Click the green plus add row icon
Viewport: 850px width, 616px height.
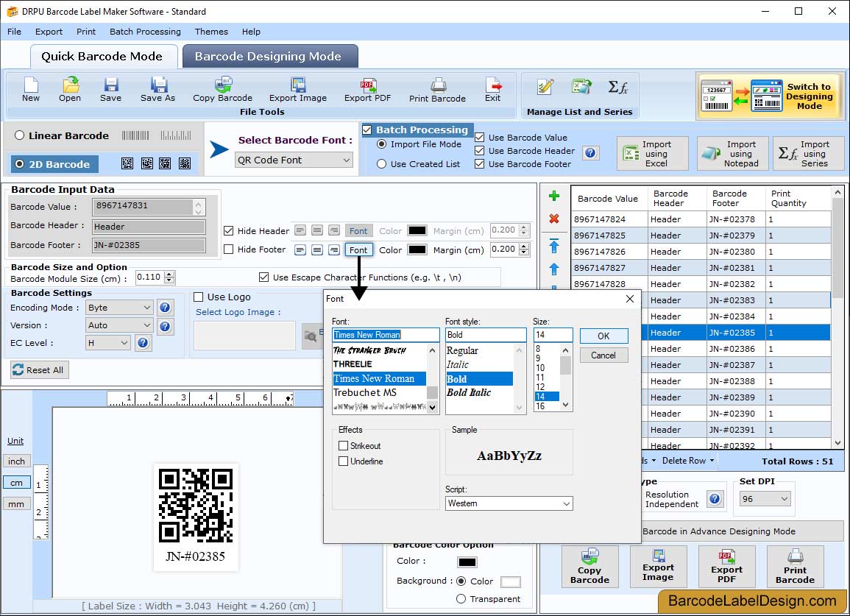[554, 197]
